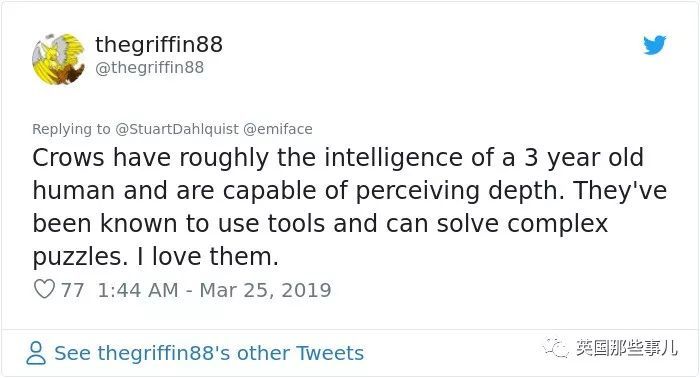Screen dimensions: 700x378
Task: Click the 1:44 AM timestamp
Action: point(138,290)
